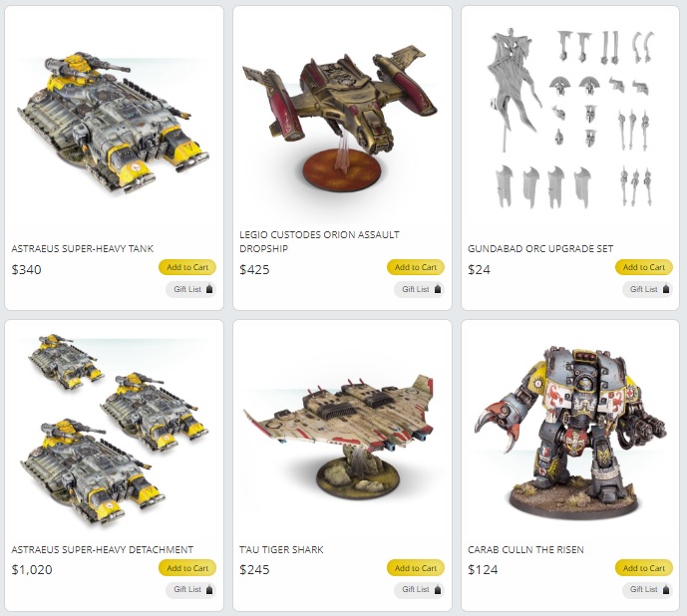Add Astraeus Super-Heavy Detachment to cart
The height and width of the screenshot is (616, 687).
tap(187, 568)
